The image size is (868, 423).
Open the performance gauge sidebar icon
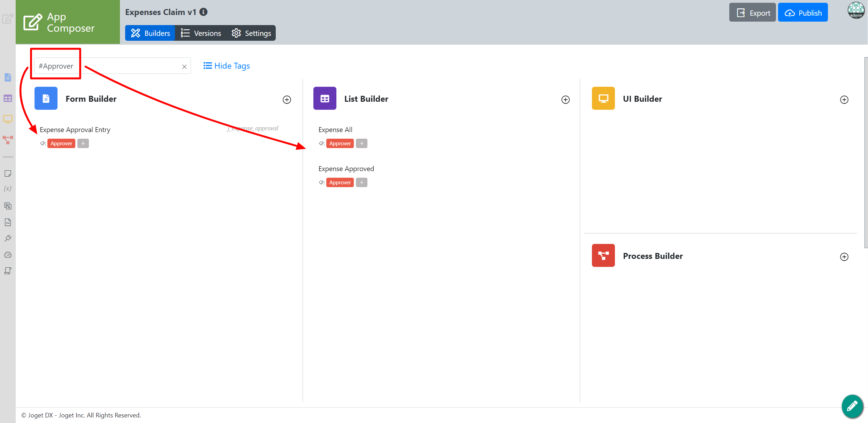[x=8, y=255]
